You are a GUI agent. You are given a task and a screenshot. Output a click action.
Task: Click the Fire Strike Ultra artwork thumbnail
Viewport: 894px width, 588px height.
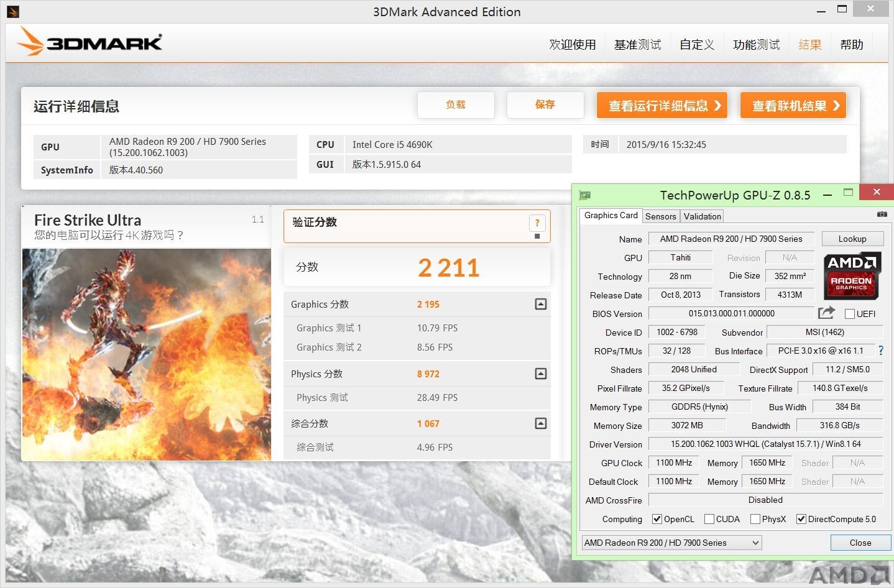coord(147,354)
